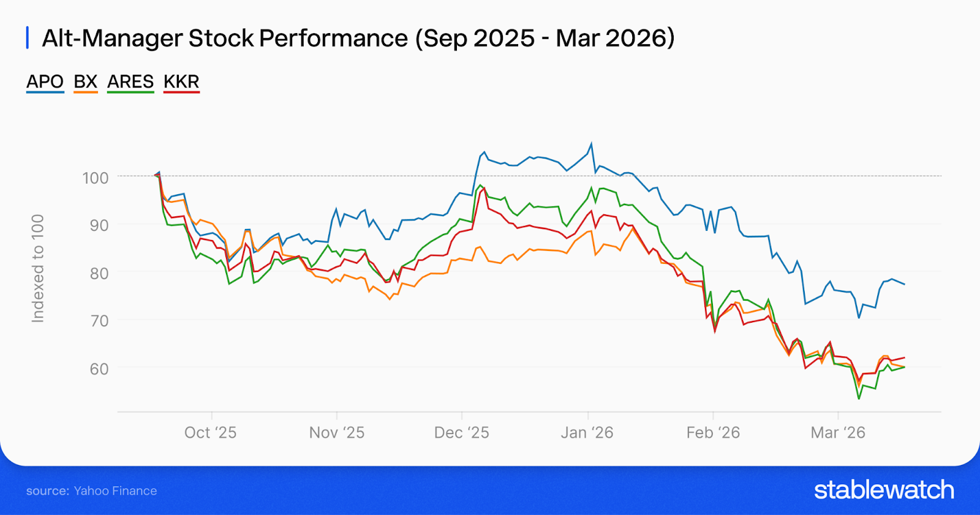Click the Indexed to 100 axis title
The image size is (980, 515).
[38, 268]
